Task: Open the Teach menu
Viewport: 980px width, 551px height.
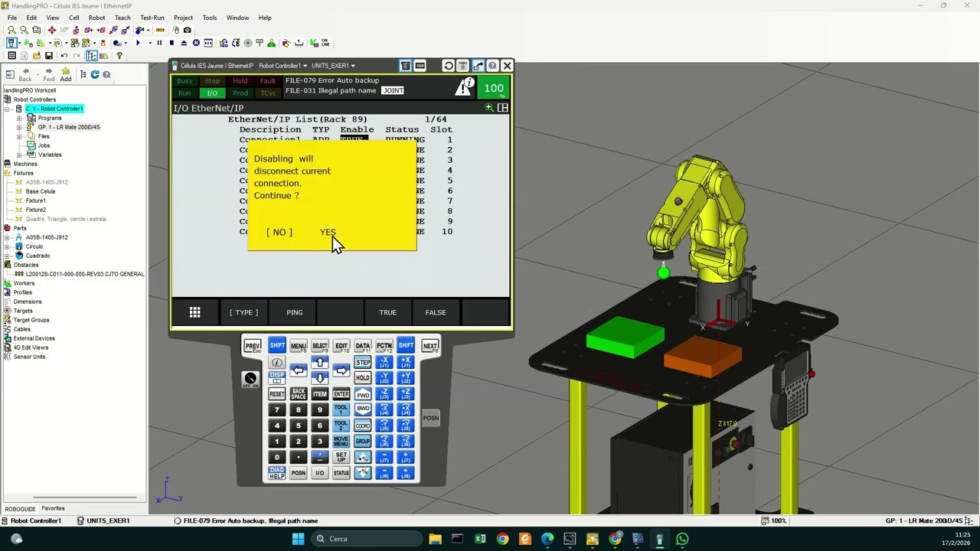Action: 122,18
